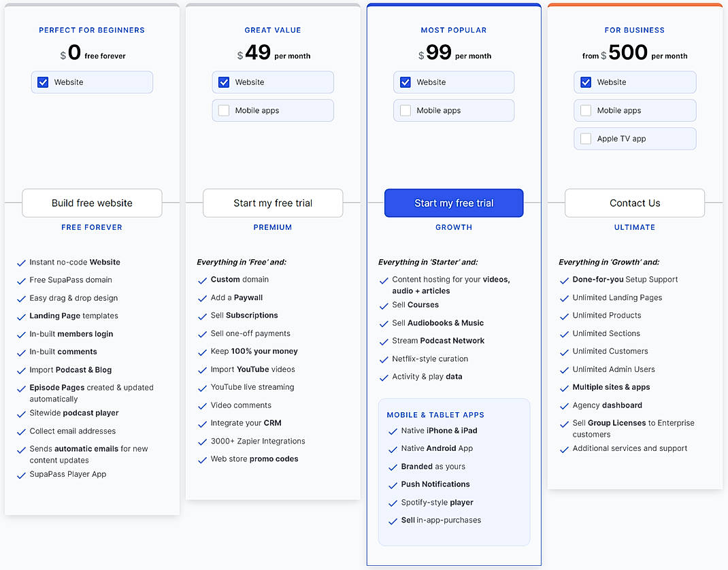Click the checkmark next to Custom domain
This screenshot has width=728, height=570.
coord(202,279)
